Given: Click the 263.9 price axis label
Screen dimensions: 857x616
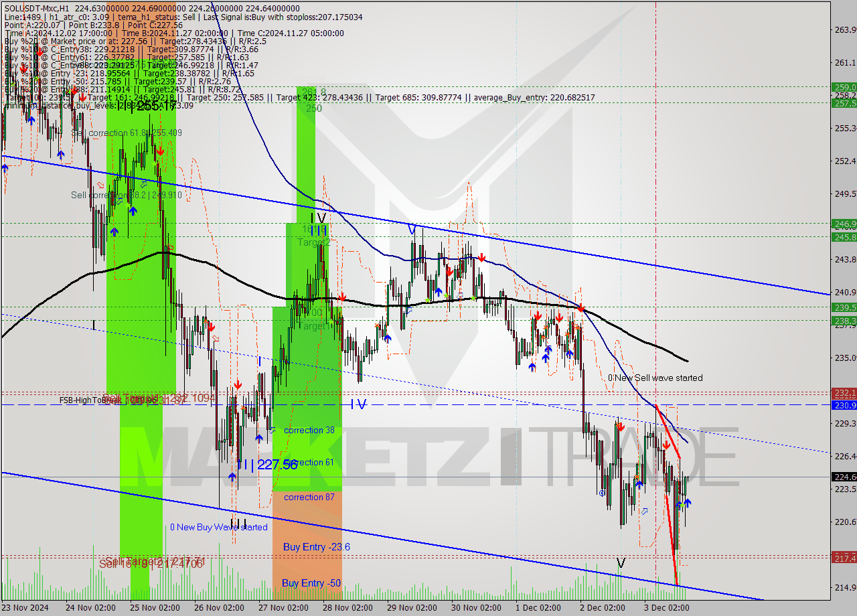Looking at the screenshot, I should (x=846, y=29).
